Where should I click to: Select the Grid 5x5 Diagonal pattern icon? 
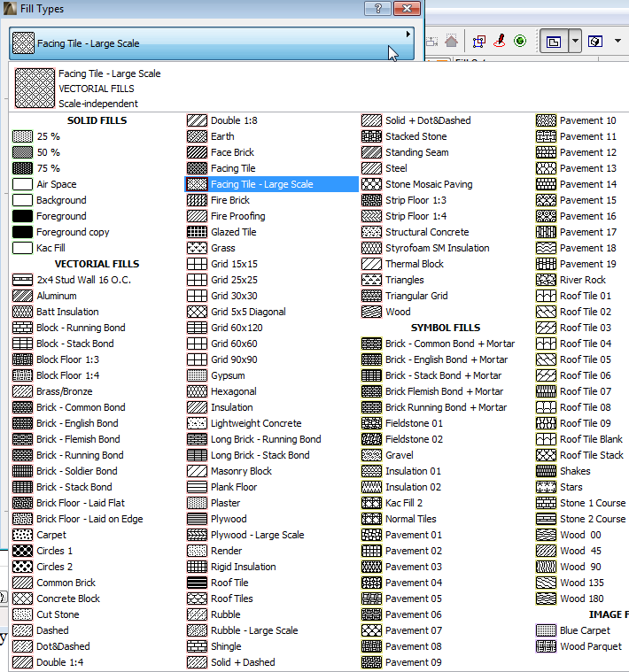click(197, 312)
